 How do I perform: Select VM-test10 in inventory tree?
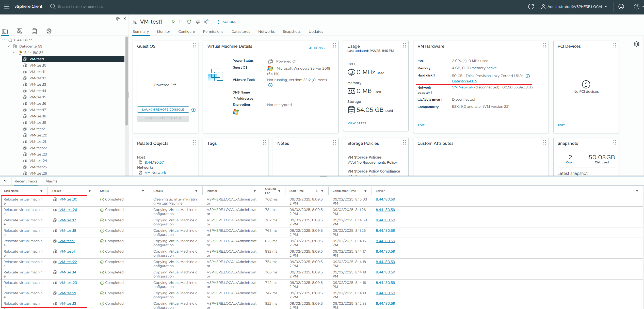pyautogui.click(x=38, y=65)
